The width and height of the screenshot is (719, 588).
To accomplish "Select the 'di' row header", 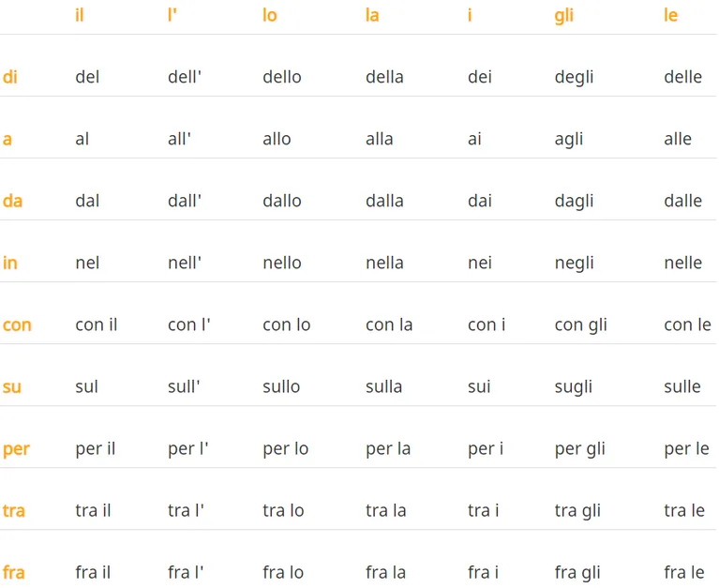I will [x=10, y=77].
